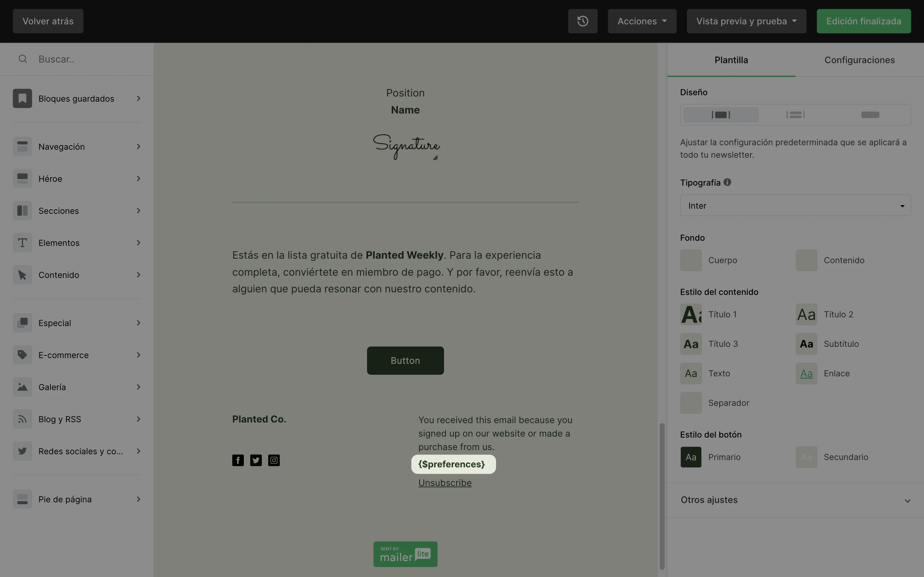Click the Tipografía info icon
This screenshot has height=577, width=924.
click(727, 182)
